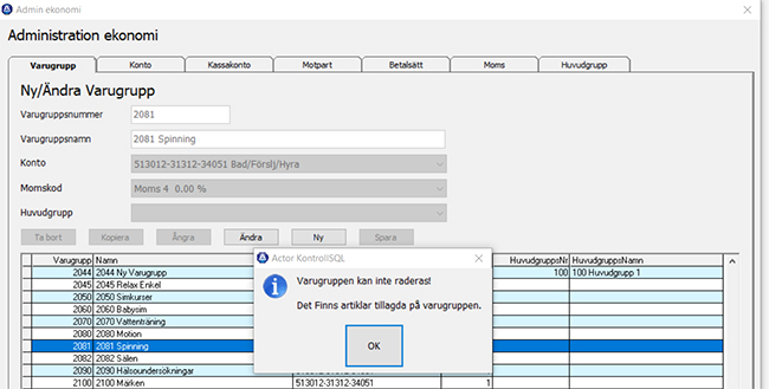Click row selector beside 2100 Märken
The width and height of the screenshot is (769, 389).
coord(27,383)
